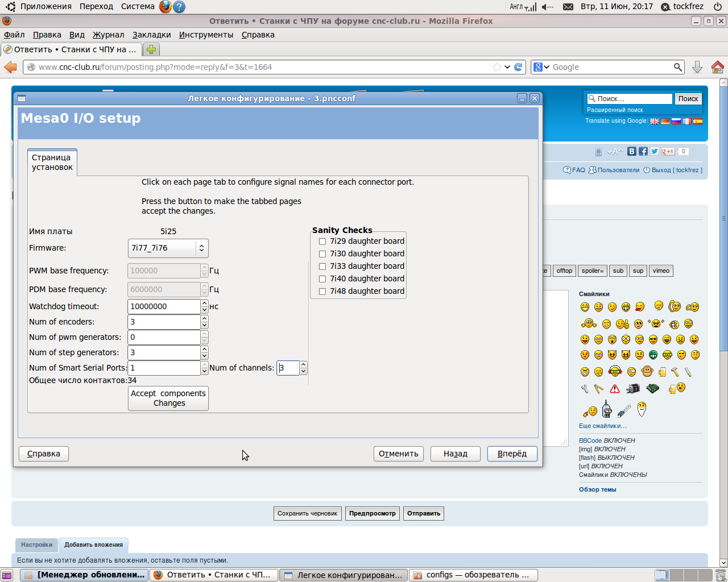Open the Инструменты menu in Firefox
This screenshot has height=582, width=728.
[206, 35]
